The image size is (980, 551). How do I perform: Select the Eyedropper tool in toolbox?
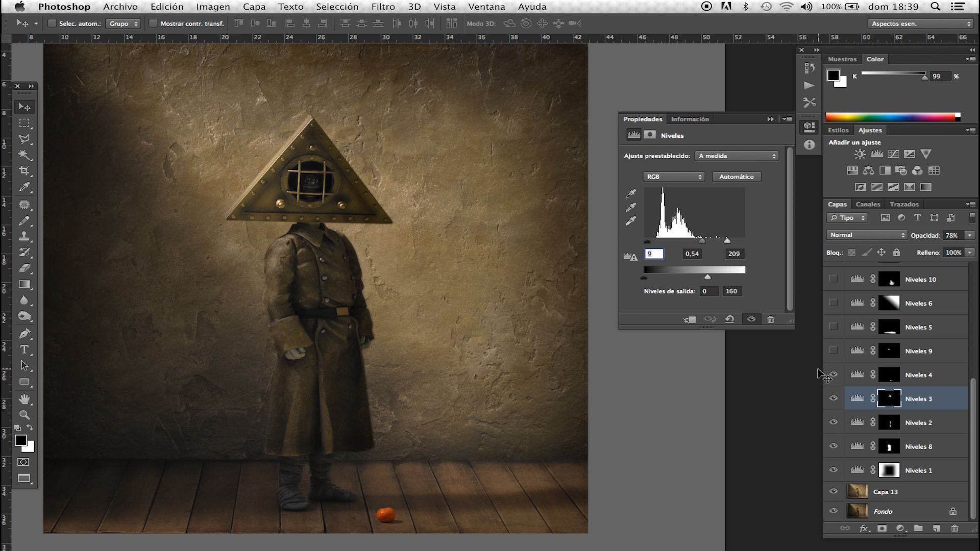pos(24,187)
